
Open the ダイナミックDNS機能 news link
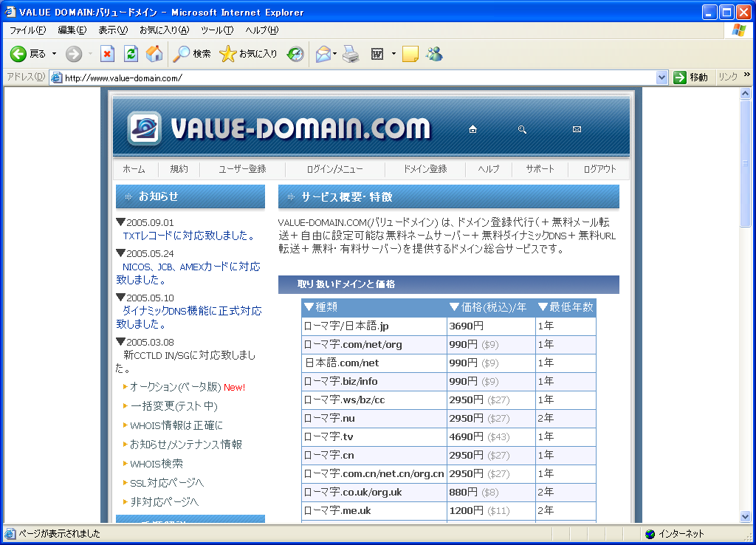pyautogui.click(x=189, y=318)
